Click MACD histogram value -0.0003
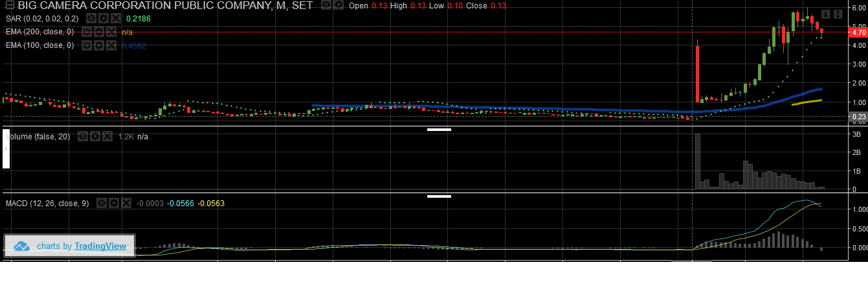 [150, 204]
